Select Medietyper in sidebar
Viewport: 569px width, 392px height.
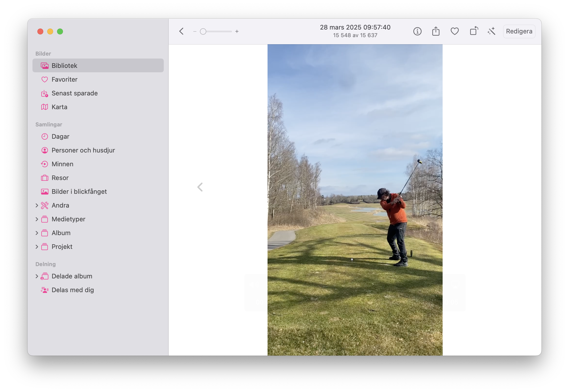click(98, 219)
